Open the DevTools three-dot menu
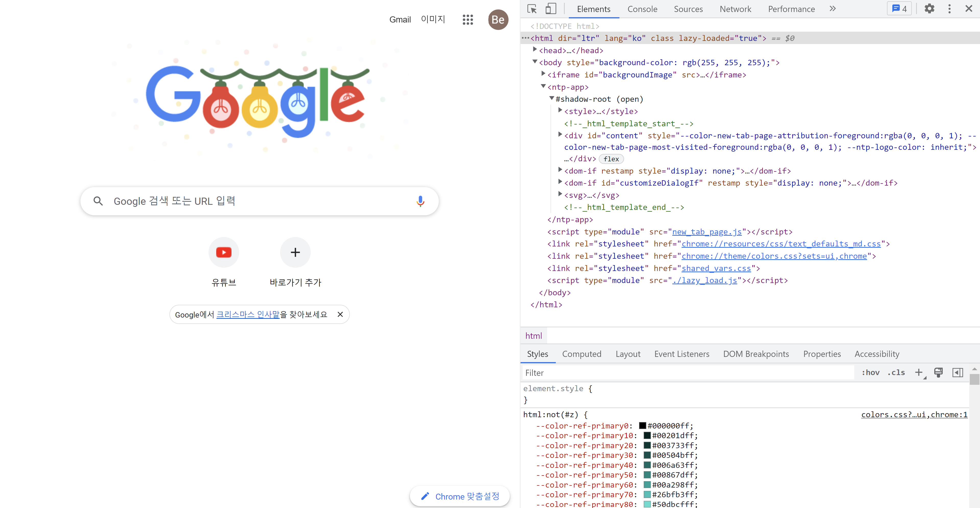This screenshot has width=980, height=508. coord(949,9)
